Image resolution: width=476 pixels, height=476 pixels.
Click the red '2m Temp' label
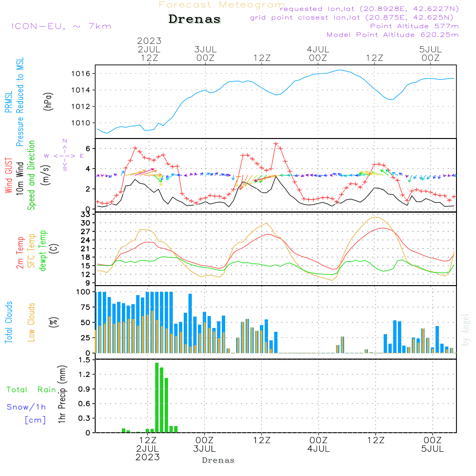pyautogui.click(x=20, y=253)
